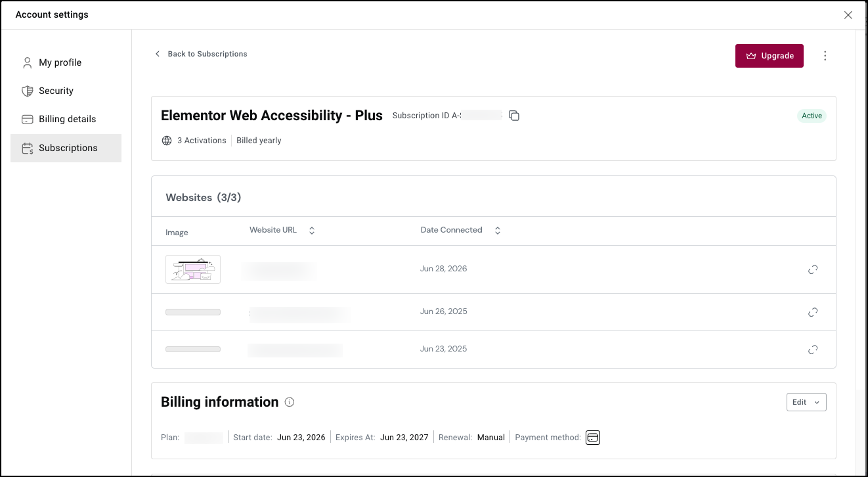
Task: Click the back chevron arrow
Action: pos(157,54)
